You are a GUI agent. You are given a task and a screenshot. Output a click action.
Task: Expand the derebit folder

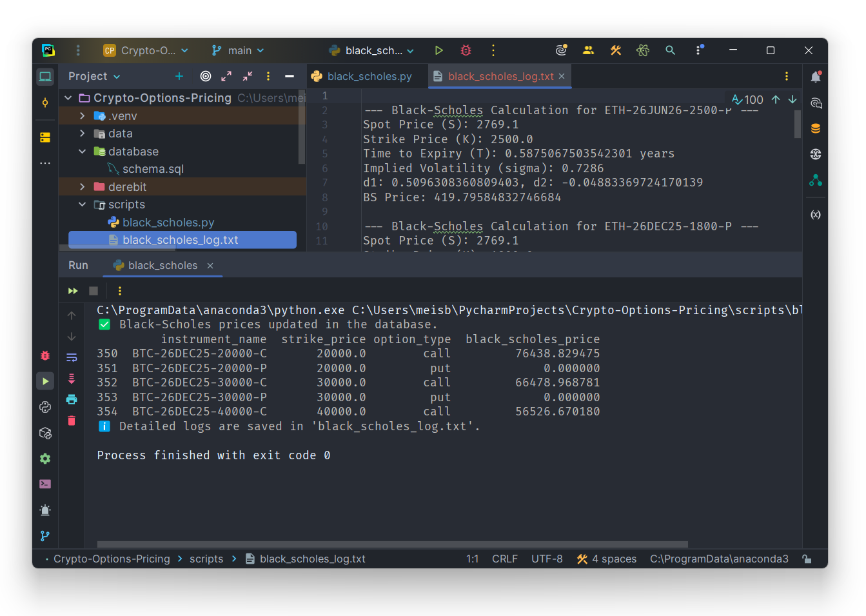click(x=83, y=187)
